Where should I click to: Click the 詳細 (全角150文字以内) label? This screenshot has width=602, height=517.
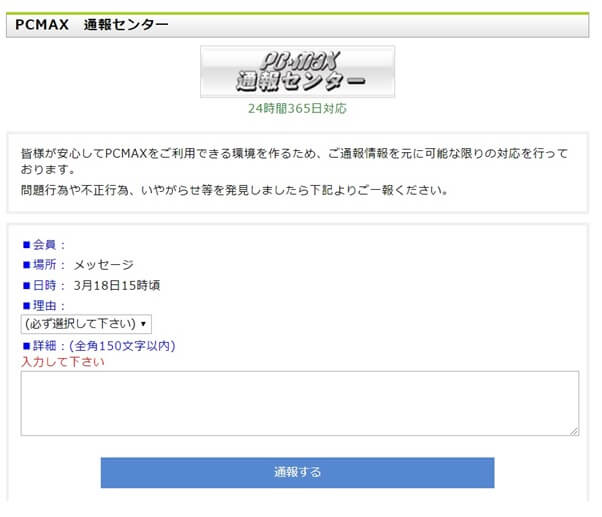click(x=104, y=346)
